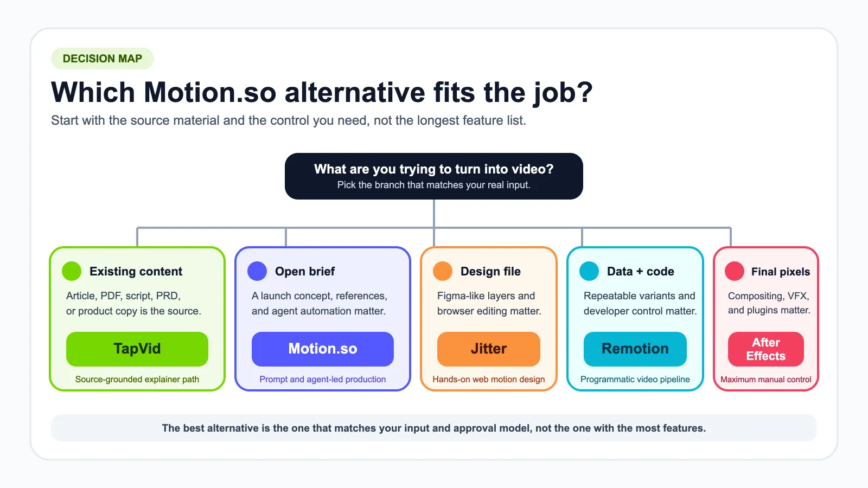868x488 pixels.
Task: Click the teal dot beside Data + code
Action: pyautogui.click(x=589, y=271)
